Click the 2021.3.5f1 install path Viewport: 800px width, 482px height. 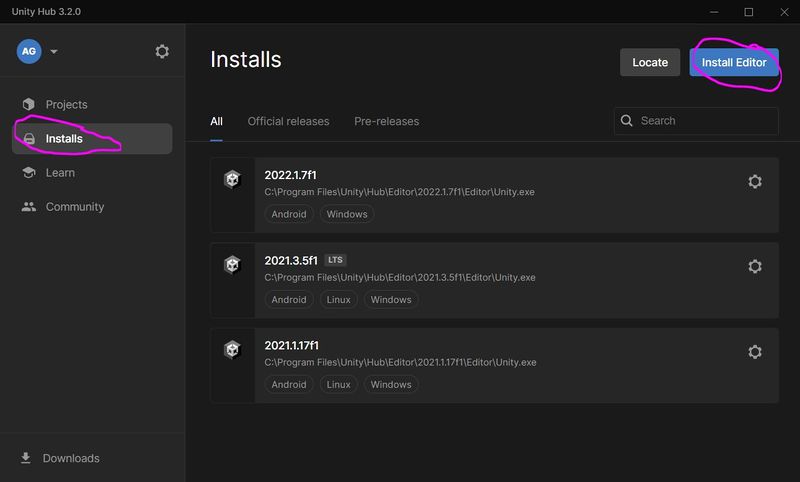(400, 277)
